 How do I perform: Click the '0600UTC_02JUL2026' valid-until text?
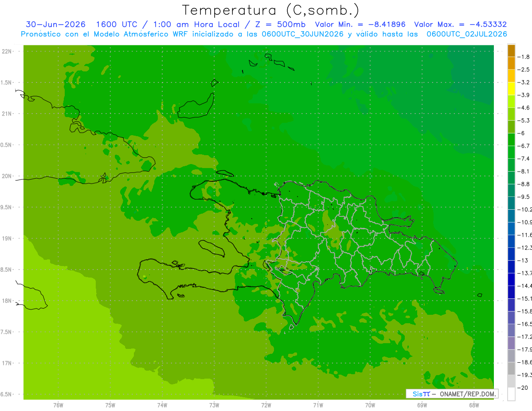467,34
